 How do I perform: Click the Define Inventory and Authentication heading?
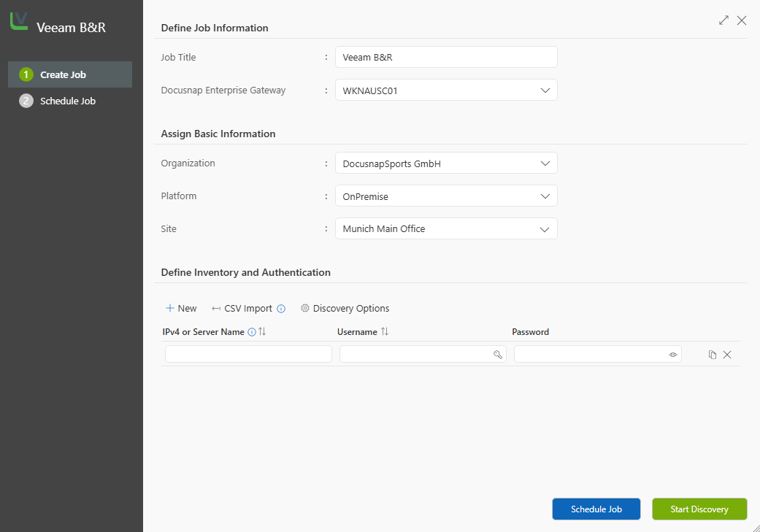[246, 273]
